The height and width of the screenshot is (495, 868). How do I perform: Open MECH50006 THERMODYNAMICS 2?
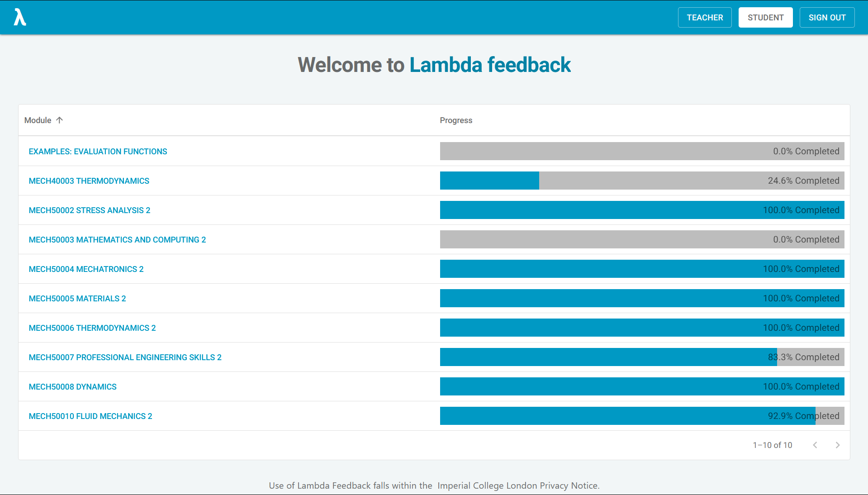pos(92,328)
